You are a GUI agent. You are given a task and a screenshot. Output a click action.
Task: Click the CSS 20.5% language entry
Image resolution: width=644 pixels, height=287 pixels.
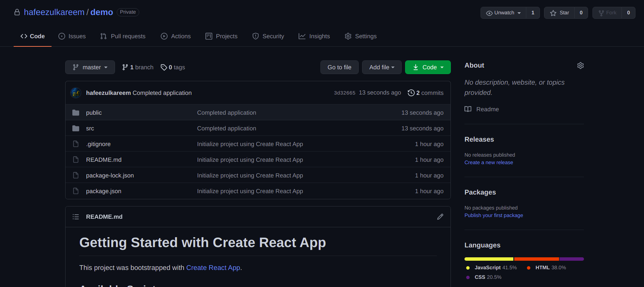point(484,277)
